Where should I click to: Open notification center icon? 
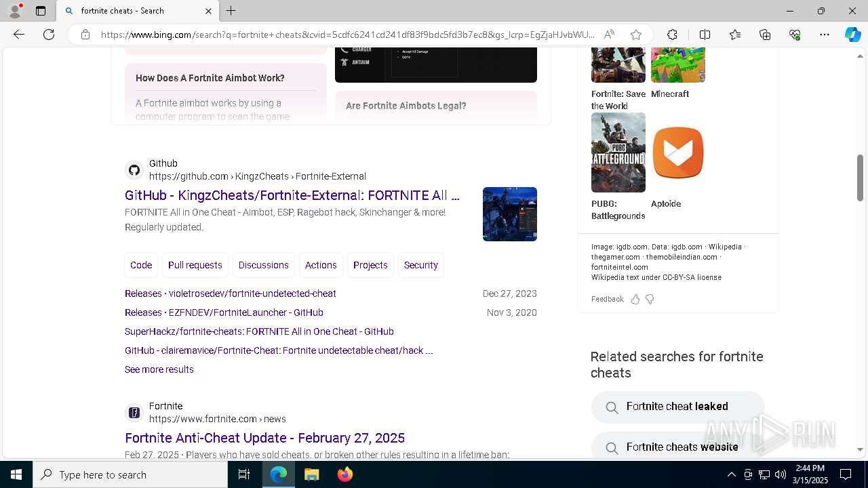point(846,474)
